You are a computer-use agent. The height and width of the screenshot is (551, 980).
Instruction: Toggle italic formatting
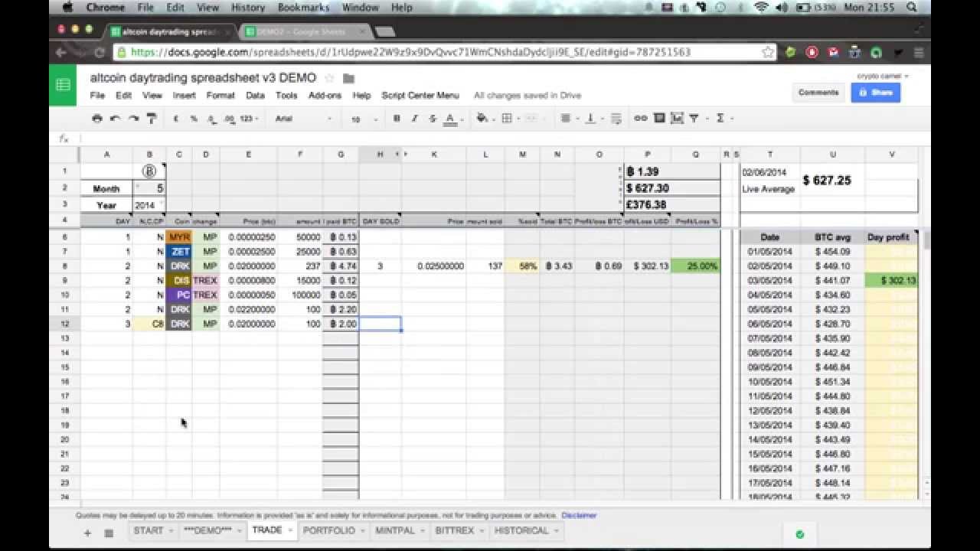coord(414,119)
